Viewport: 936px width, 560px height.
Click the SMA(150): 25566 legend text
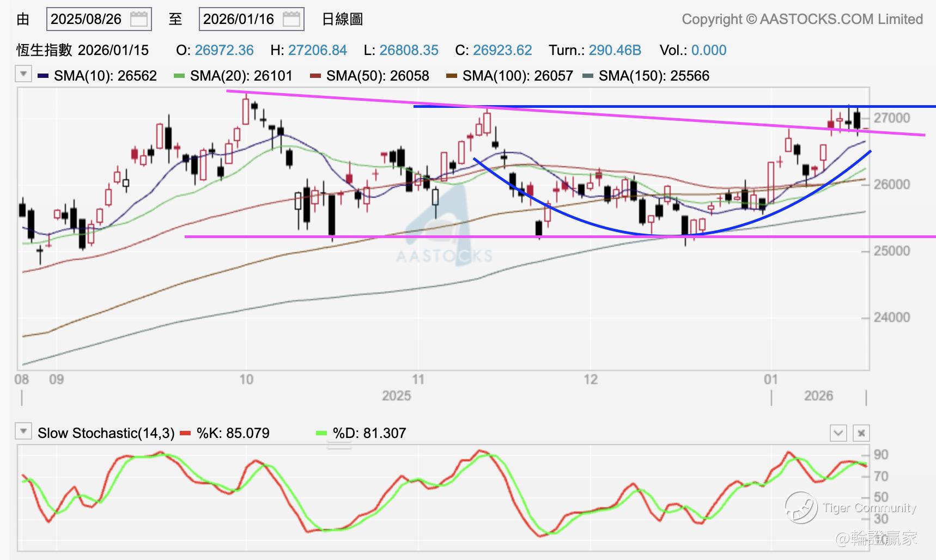(654, 76)
